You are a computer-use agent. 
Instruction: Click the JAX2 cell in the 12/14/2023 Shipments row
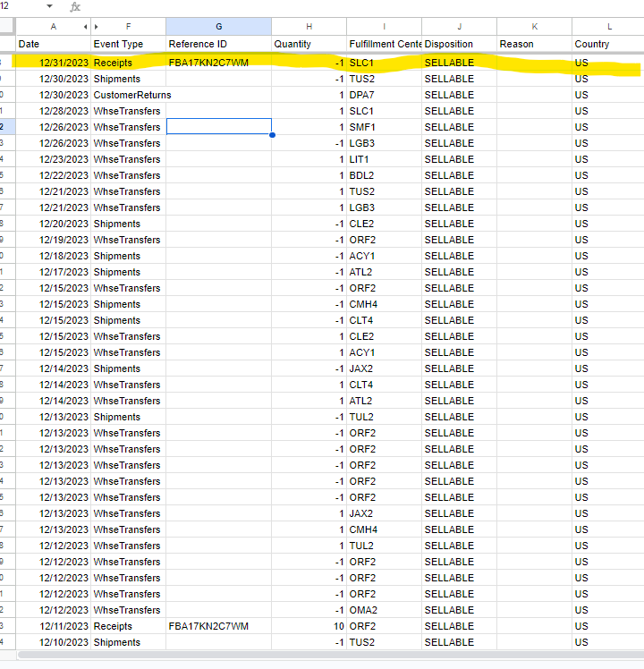[x=384, y=368]
